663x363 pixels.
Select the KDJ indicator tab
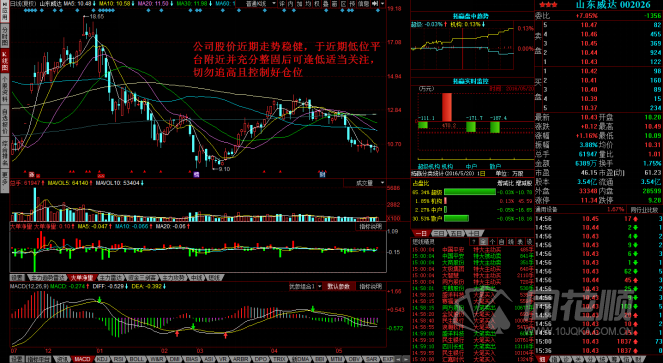(x=102, y=359)
